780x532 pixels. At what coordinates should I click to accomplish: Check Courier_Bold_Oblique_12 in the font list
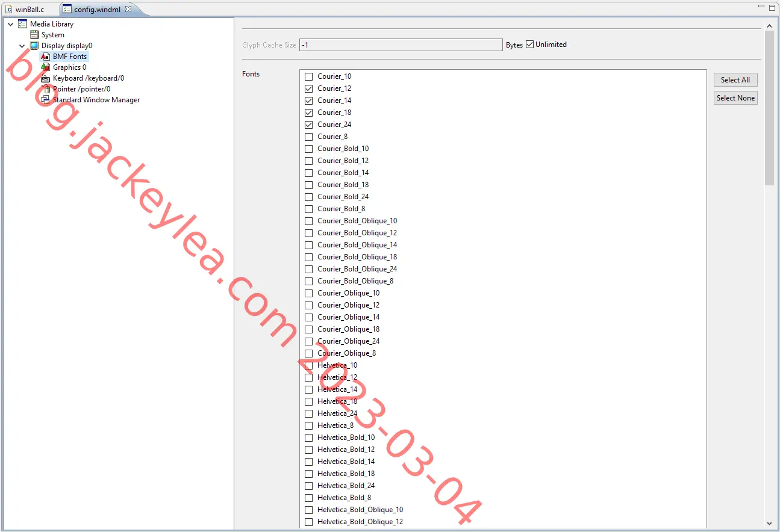tap(309, 233)
